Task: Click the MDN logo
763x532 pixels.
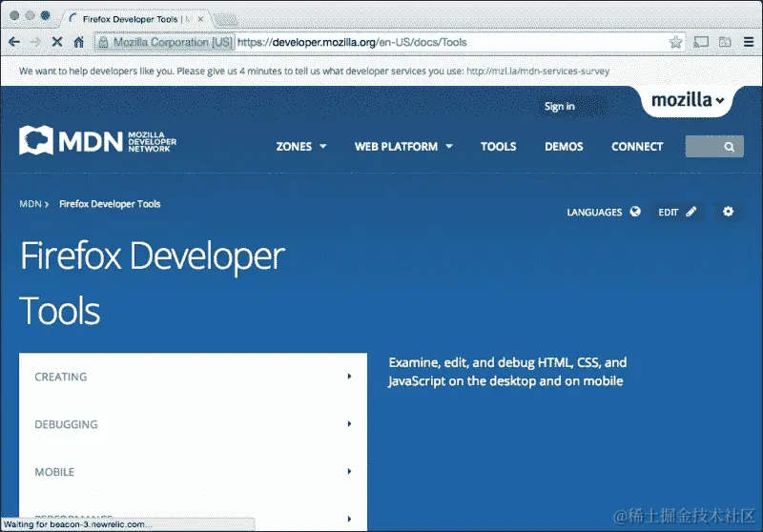Action: [x=98, y=140]
